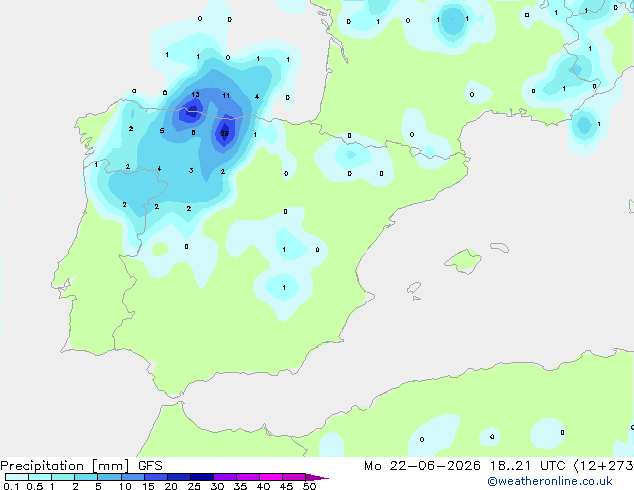Click the '13' precipitation value on the map
Screen dimensions: 634x490
195,95
